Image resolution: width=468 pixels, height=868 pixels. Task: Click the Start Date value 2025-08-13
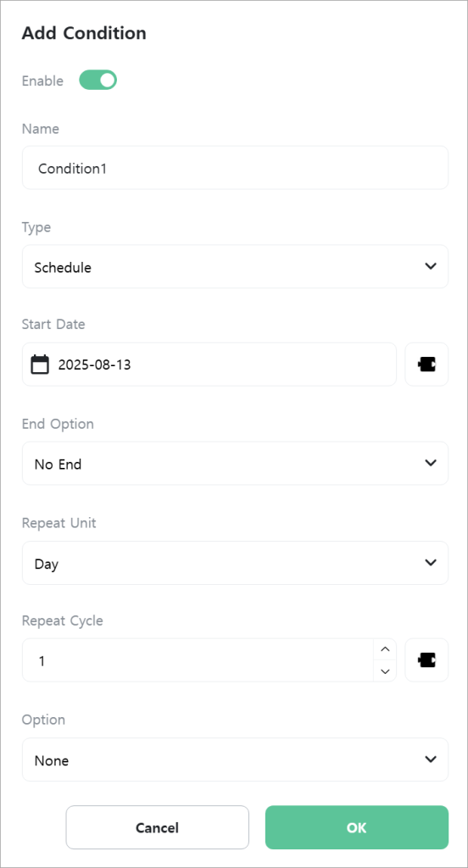[x=95, y=364]
